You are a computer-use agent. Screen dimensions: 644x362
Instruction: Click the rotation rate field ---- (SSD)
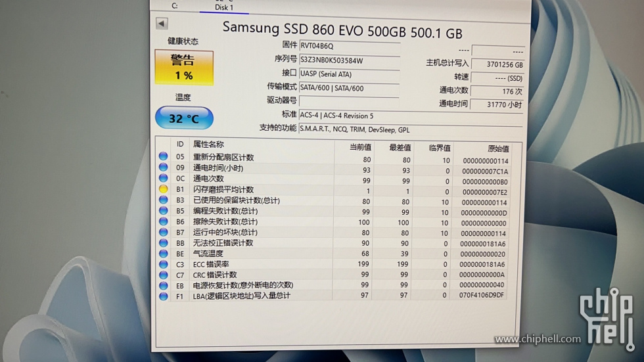click(498, 78)
